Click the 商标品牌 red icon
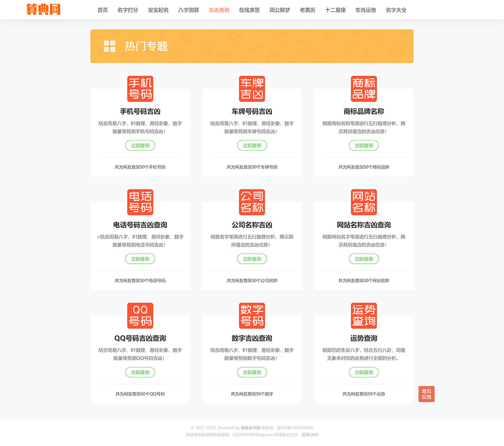Image resolution: width=504 pixels, height=446 pixels. click(x=363, y=88)
